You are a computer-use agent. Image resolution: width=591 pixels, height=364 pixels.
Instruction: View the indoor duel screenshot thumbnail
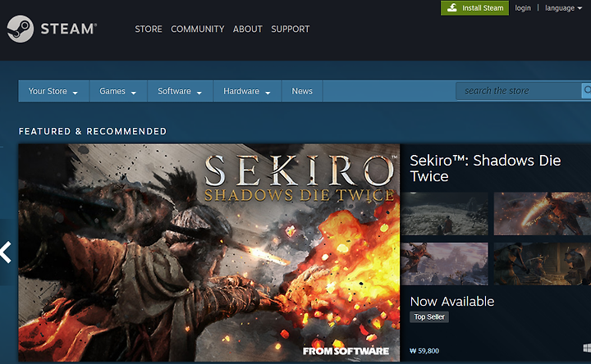coord(543,264)
